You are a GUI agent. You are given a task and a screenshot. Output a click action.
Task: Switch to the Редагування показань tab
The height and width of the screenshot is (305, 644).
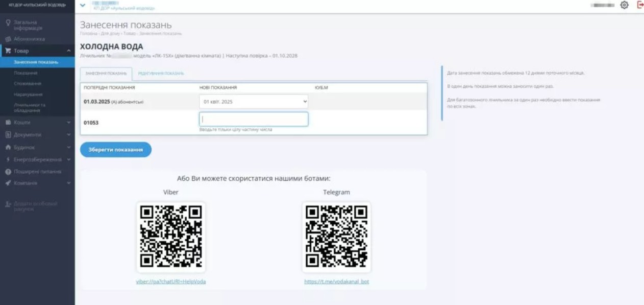pyautogui.click(x=161, y=74)
